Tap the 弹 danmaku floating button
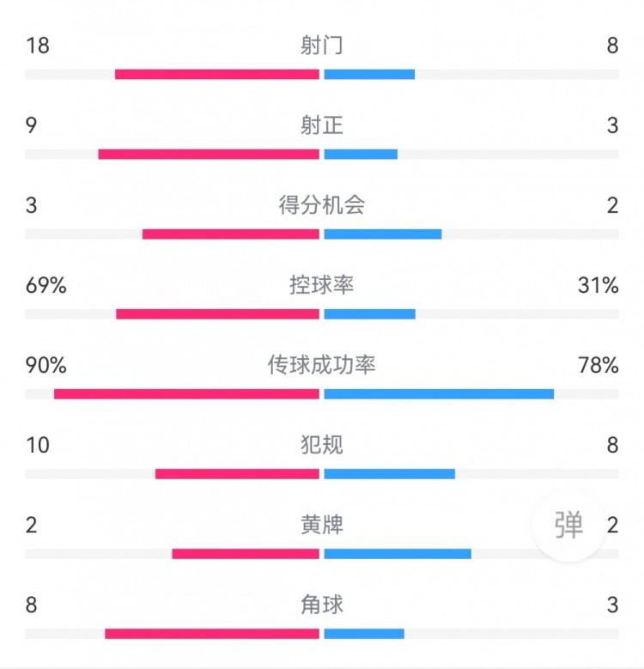Screen dimensions: 644x669 (x=568, y=524)
